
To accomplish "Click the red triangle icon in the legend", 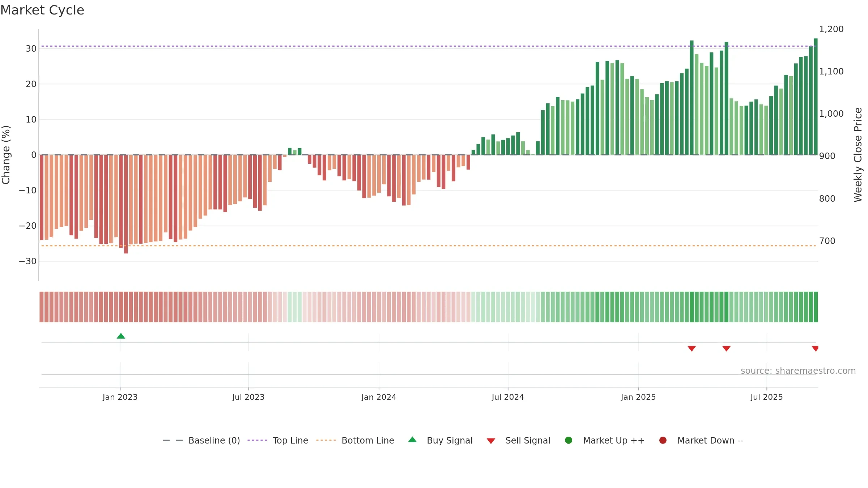I will pyautogui.click(x=491, y=441).
